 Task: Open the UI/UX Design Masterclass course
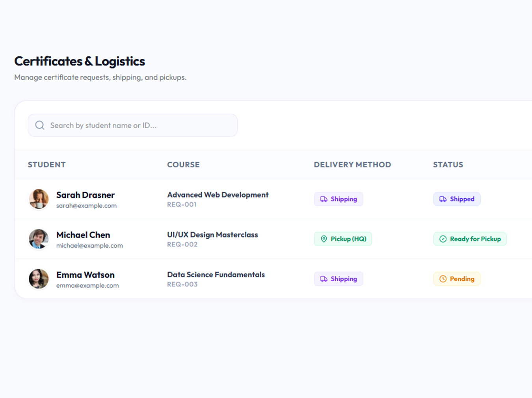point(212,235)
